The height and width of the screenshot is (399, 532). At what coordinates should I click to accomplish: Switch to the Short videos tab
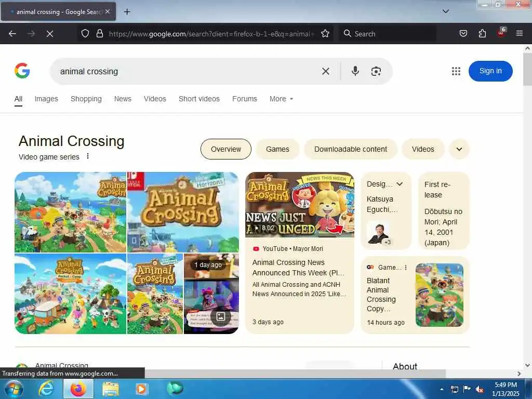[x=199, y=99]
